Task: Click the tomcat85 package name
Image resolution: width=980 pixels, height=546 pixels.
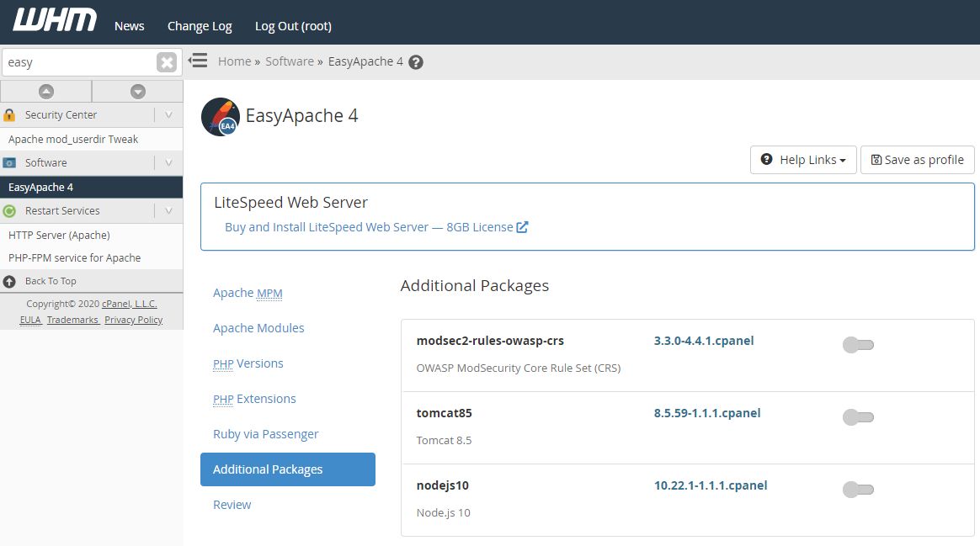Action: coord(444,414)
